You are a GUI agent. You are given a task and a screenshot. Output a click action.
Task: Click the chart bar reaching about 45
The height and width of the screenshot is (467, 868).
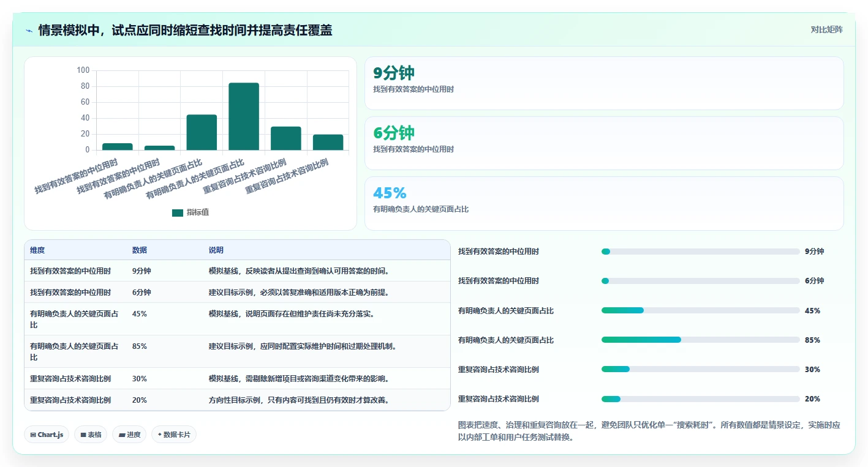202,132
